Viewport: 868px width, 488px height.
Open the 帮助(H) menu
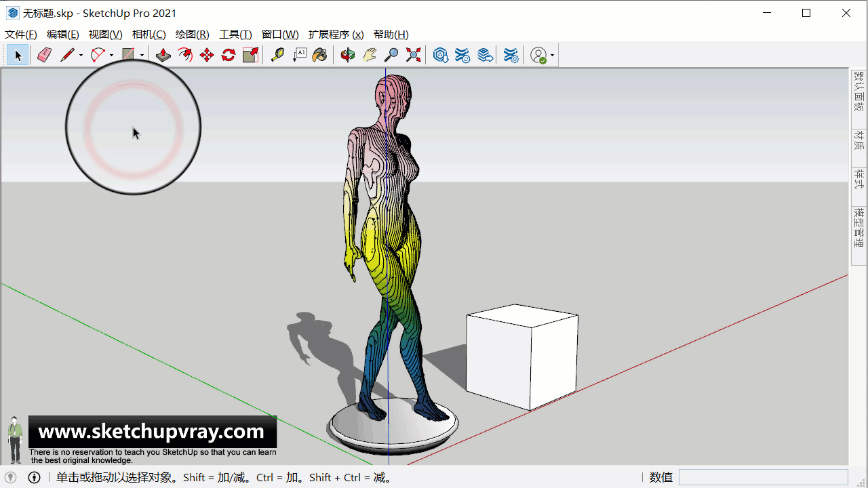pos(391,35)
